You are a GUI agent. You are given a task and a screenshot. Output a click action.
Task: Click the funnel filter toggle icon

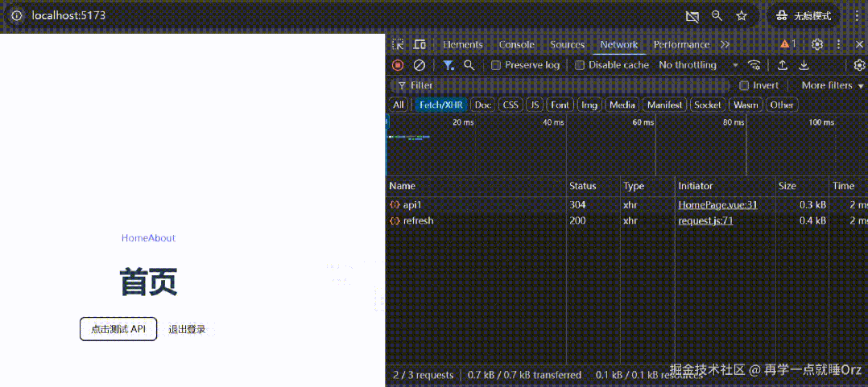(x=448, y=65)
